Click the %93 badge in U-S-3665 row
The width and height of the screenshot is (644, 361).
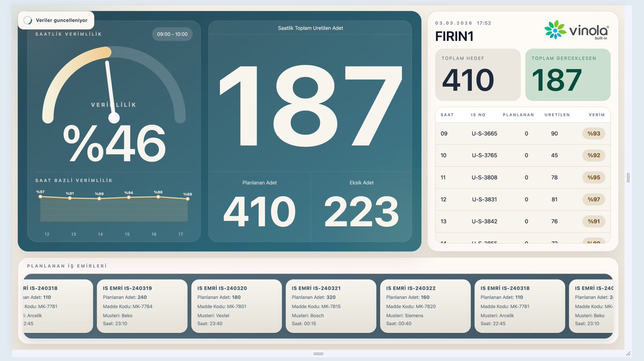[x=594, y=133]
